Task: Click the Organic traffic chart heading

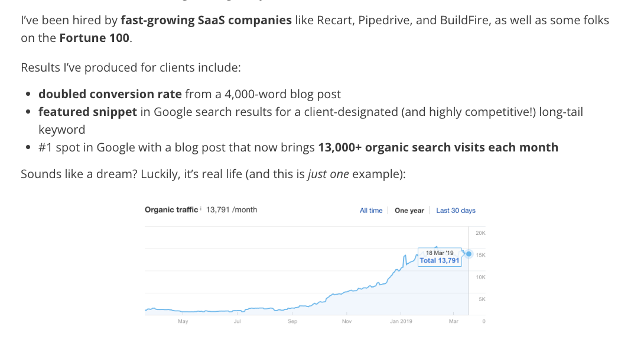Action: coord(171,210)
